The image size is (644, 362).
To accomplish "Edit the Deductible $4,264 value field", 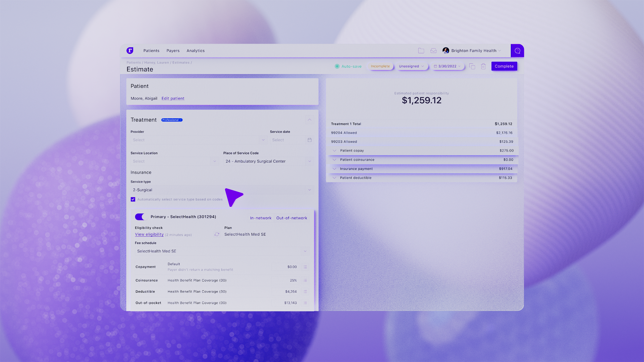I will (x=285, y=292).
